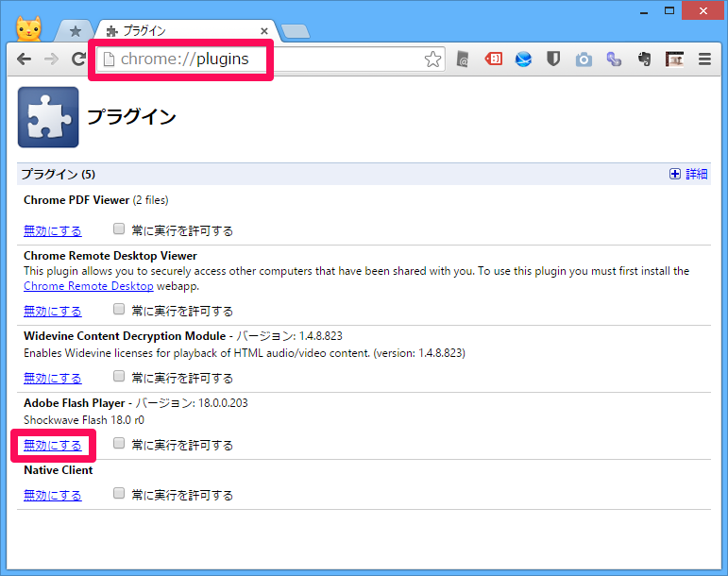Image resolution: width=728 pixels, height=576 pixels.
Task: Bookmark this page with the star icon
Action: (x=432, y=59)
